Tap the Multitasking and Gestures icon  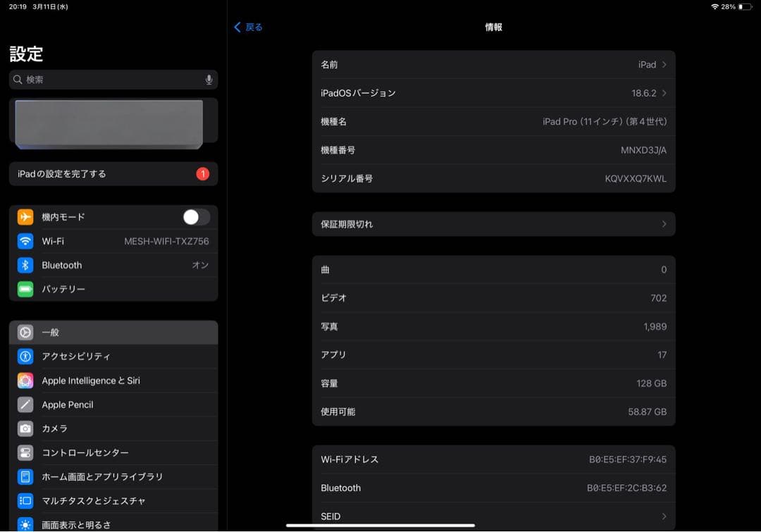25,500
